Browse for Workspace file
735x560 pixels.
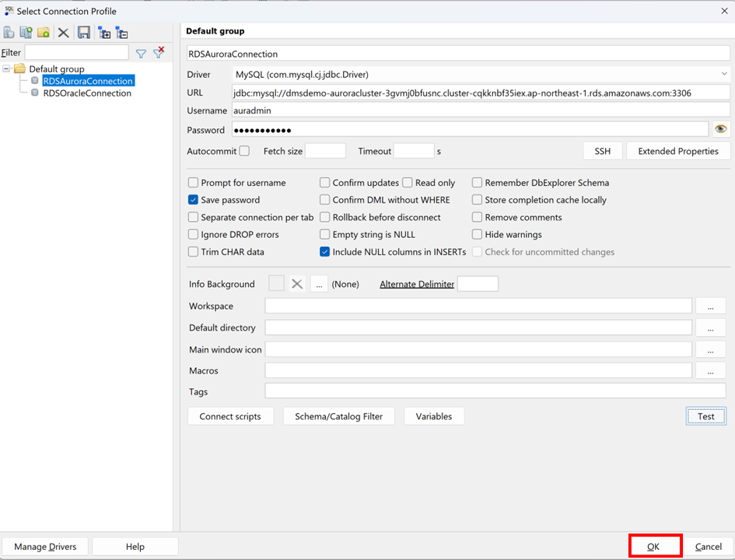(x=711, y=306)
